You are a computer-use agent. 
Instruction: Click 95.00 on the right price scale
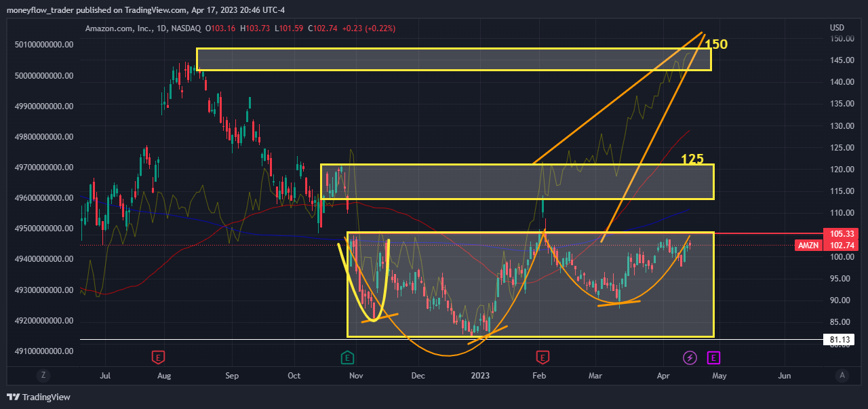coord(840,279)
